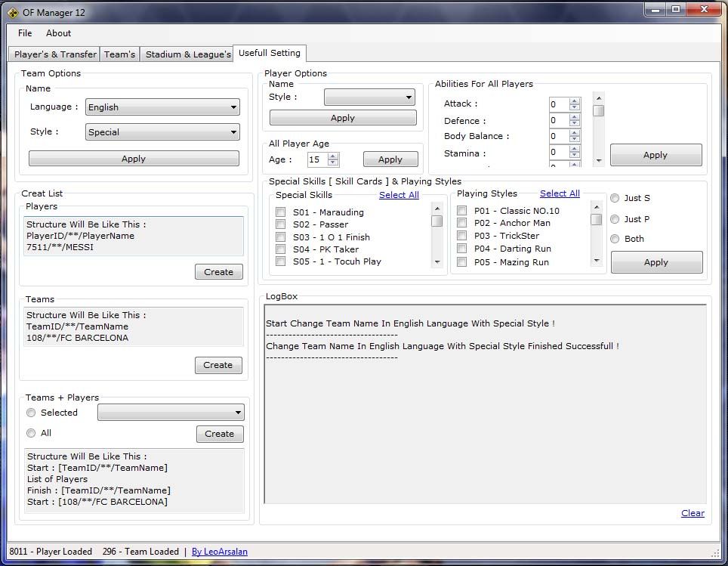Select the All radio button for Teams + Players
Image resolution: width=728 pixels, height=566 pixels.
(31, 433)
